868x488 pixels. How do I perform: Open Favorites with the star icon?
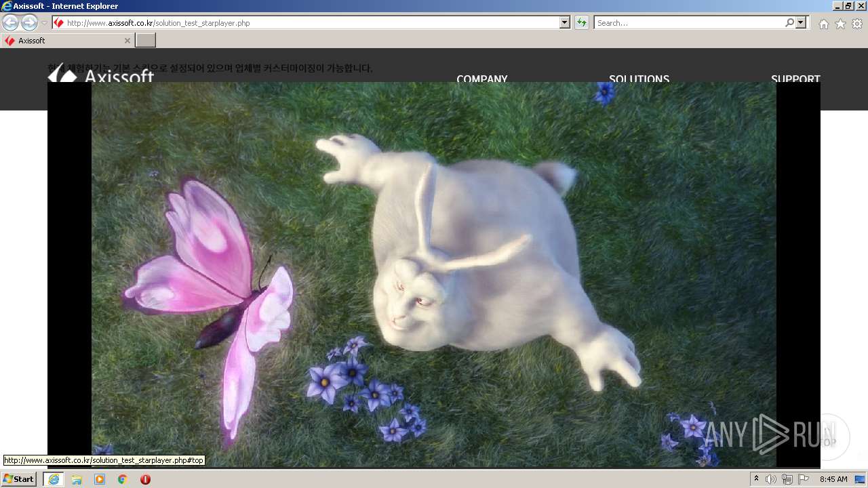point(840,24)
